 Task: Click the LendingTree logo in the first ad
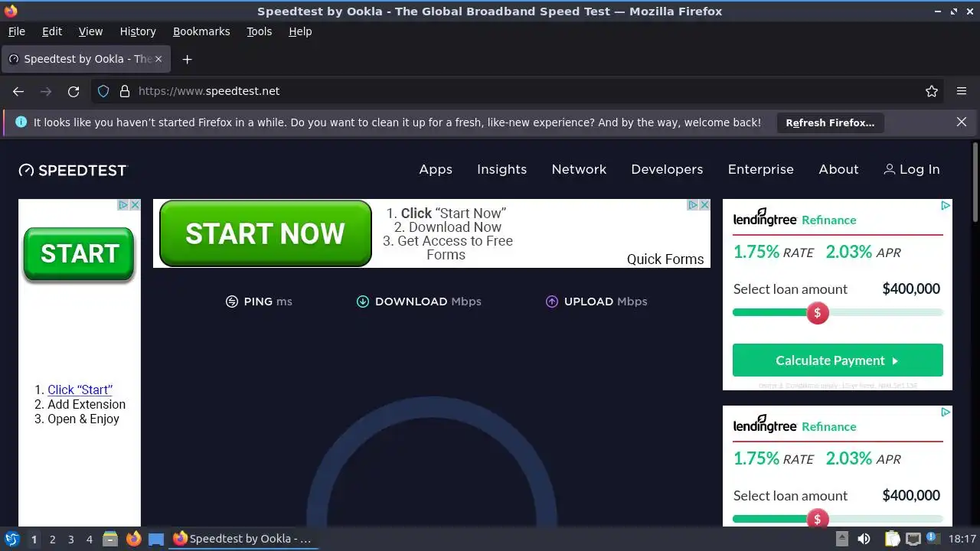765,218
